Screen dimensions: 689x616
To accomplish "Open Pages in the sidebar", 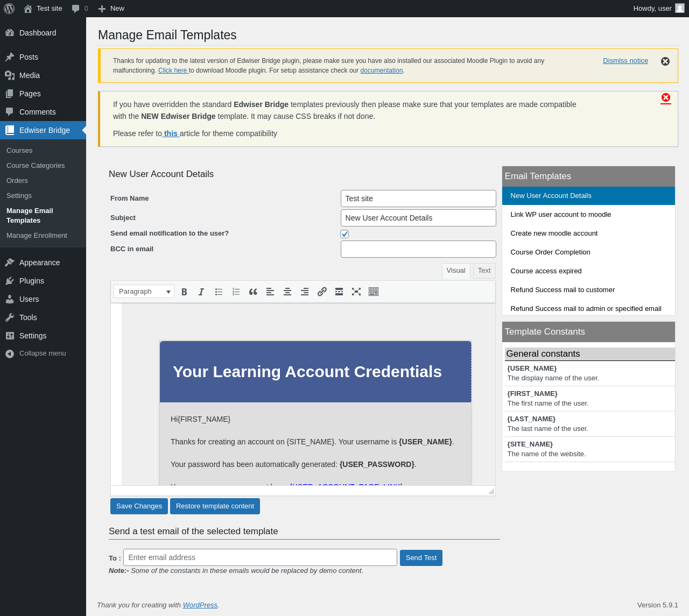I will click(43, 94).
